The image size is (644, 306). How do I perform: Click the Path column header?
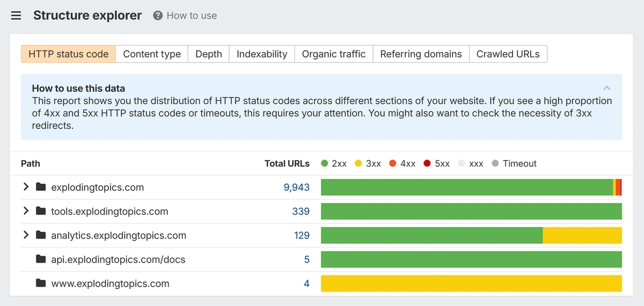coord(31,163)
